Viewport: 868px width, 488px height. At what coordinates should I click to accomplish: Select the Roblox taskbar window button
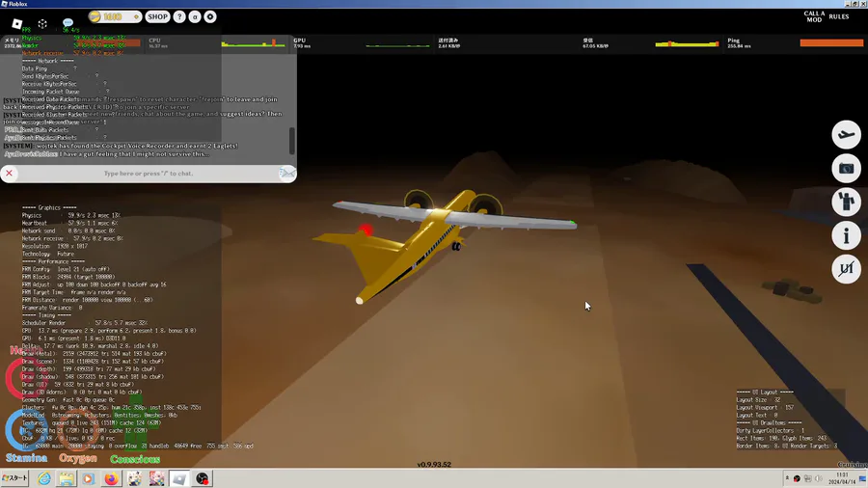[x=178, y=478]
